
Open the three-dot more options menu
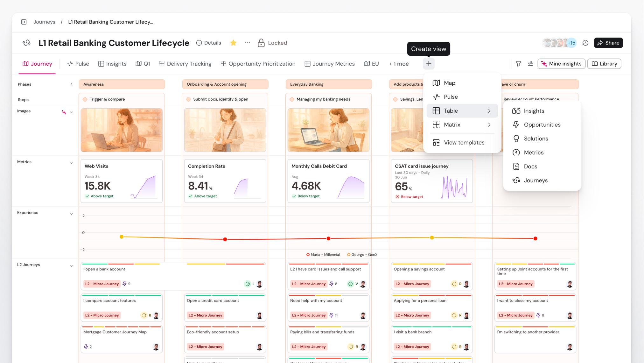[247, 43]
